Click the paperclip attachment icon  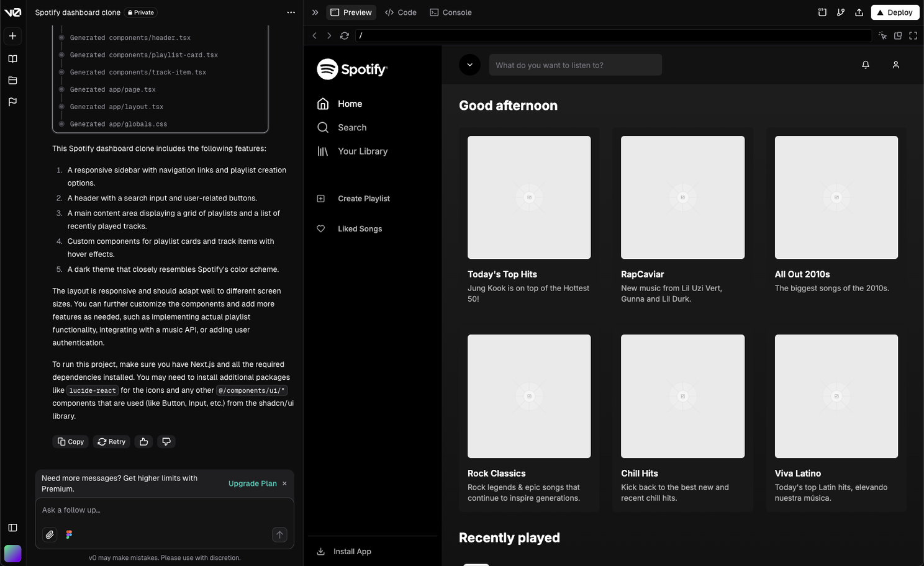coord(50,534)
